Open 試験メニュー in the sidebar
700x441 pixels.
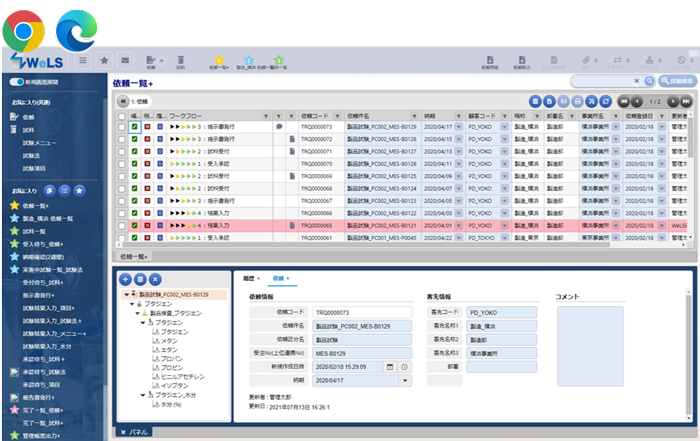[x=40, y=143]
